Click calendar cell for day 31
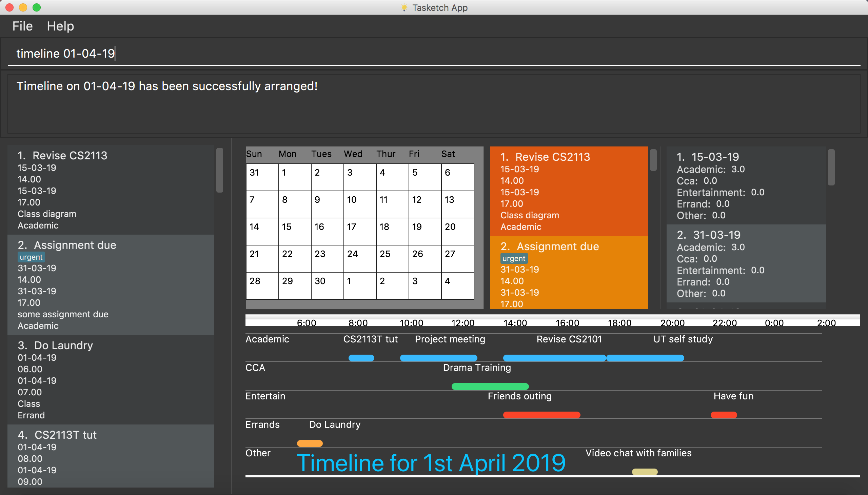Image resolution: width=868 pixels, height=495 pixels. [262, 177]
